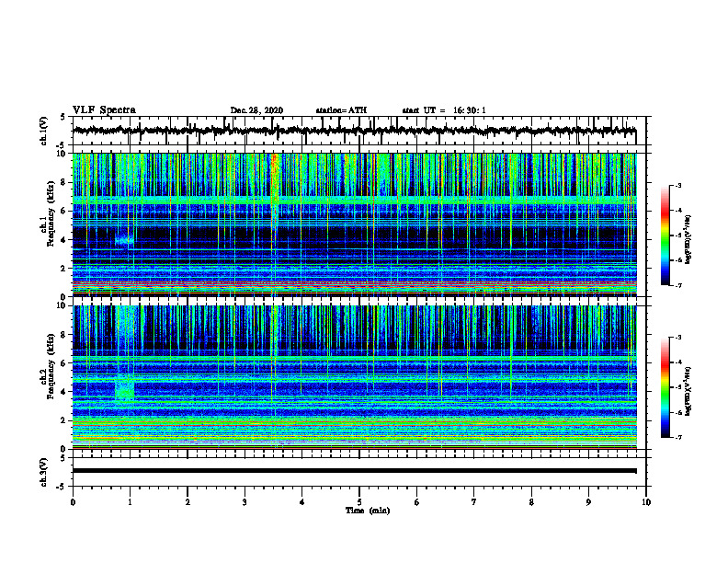The image size is (728, 563).
Task: Click time axis tick label '5'
Action: (x=359, y=502)
